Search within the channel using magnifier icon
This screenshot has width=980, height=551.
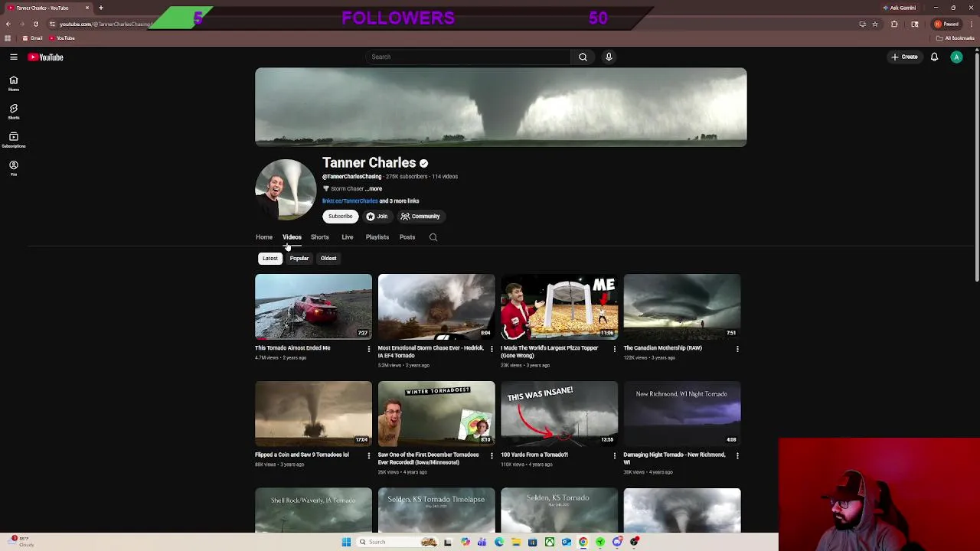(x=433, y=237)
